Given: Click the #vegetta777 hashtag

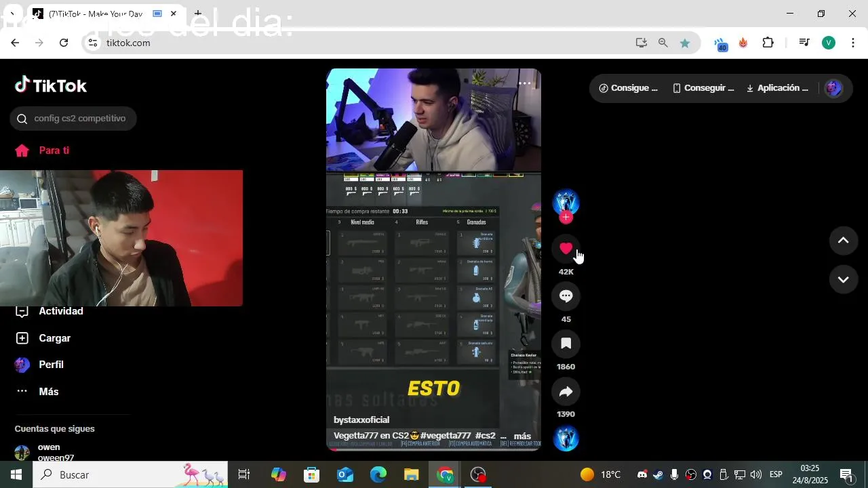Looking at the screenshot, I should coord(446,436).
